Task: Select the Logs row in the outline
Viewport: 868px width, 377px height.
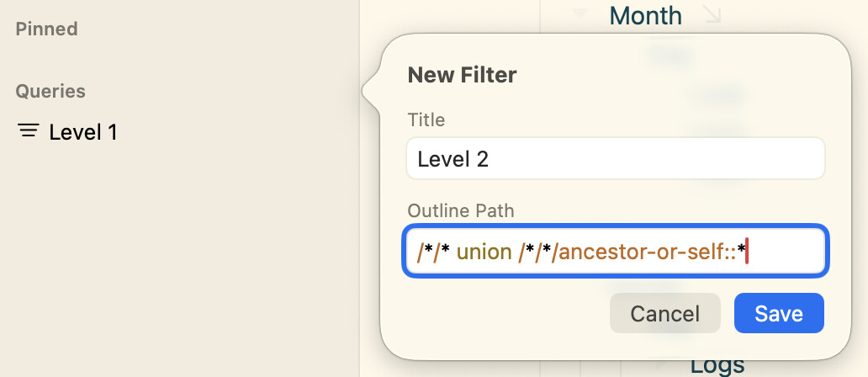Action: (x=717, y=365)
